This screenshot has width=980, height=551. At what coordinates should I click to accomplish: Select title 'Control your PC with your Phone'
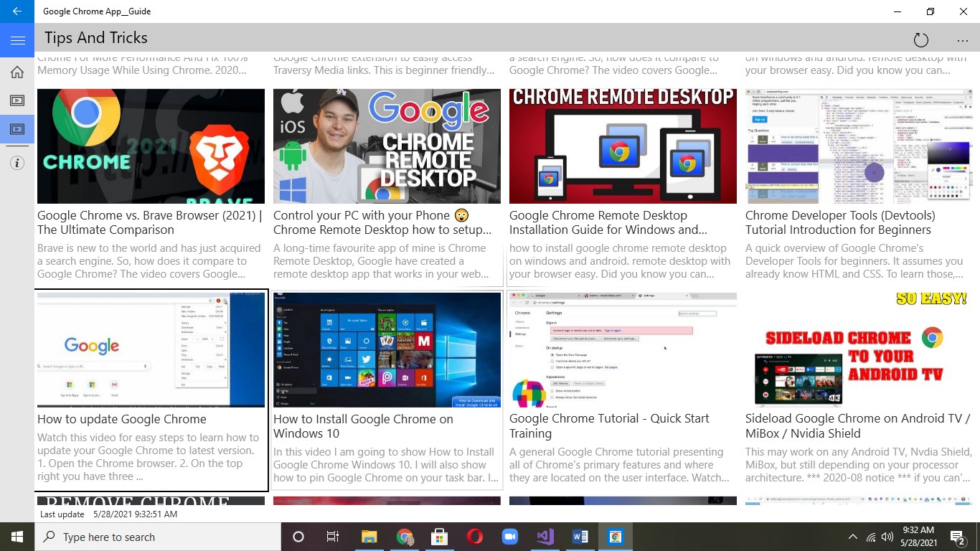coord(382,222)
